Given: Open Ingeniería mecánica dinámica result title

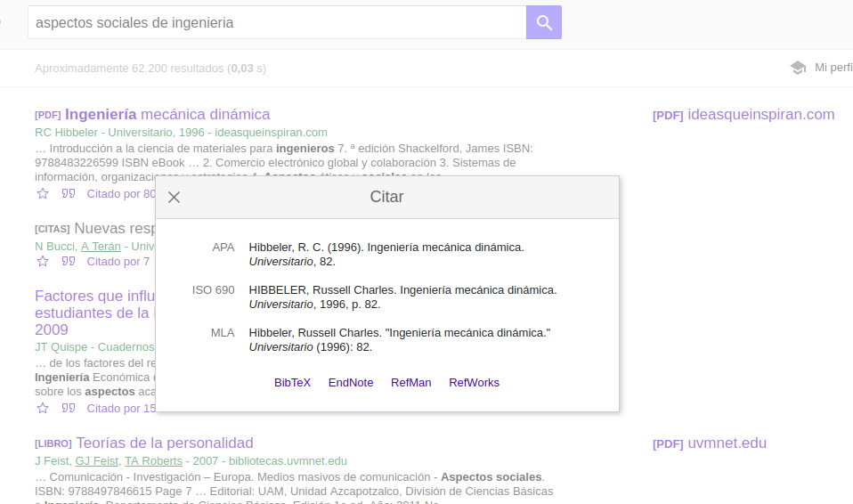Looking at the screenshot, I should click(x=167, y=114).
